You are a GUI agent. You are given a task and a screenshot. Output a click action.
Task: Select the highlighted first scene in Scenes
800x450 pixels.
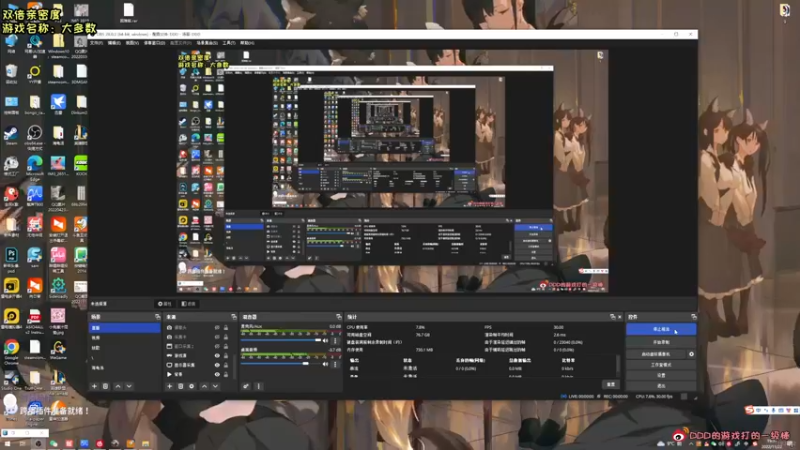click(x=124, y=328)
